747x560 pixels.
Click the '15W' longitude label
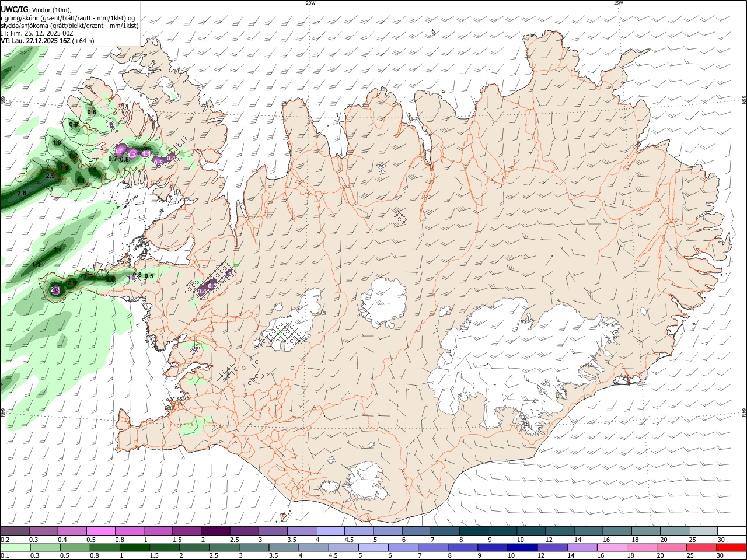click(x=618, y=3)
